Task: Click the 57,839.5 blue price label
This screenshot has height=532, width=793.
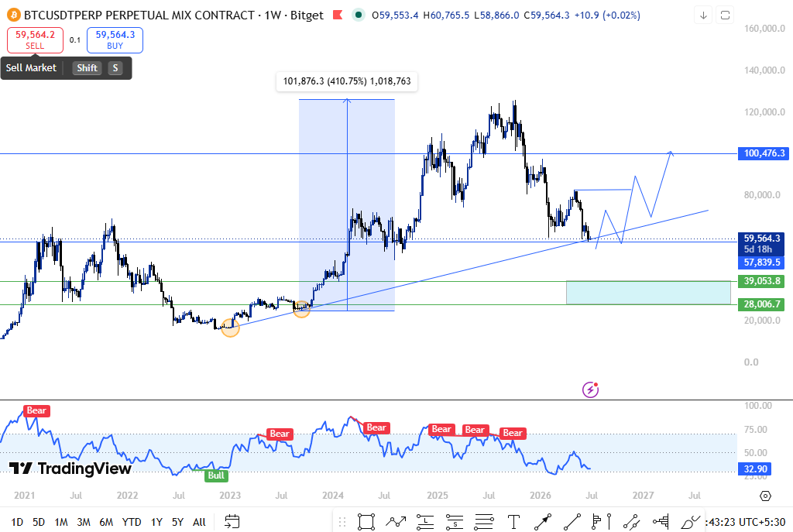Action: click(x=763, y=263)
